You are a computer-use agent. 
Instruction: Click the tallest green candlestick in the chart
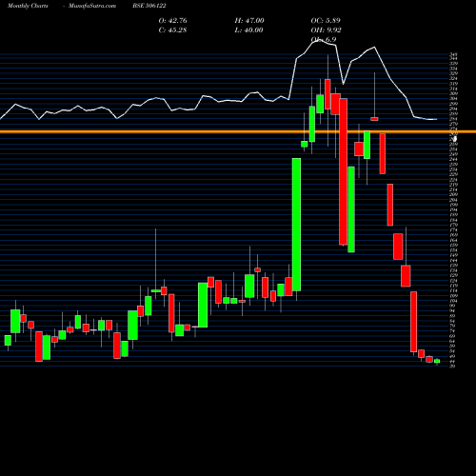(x=296, y=225)
